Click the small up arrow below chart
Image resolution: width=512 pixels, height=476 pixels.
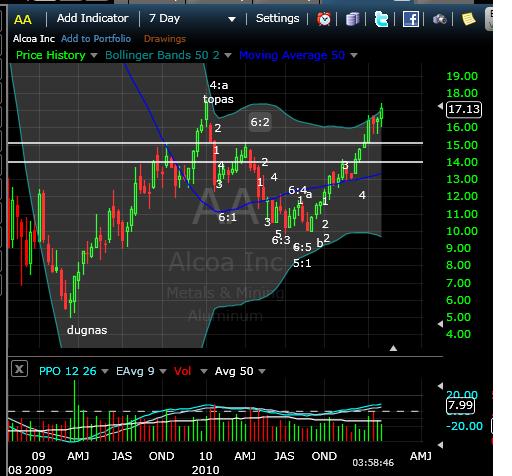tap(393, 348)
